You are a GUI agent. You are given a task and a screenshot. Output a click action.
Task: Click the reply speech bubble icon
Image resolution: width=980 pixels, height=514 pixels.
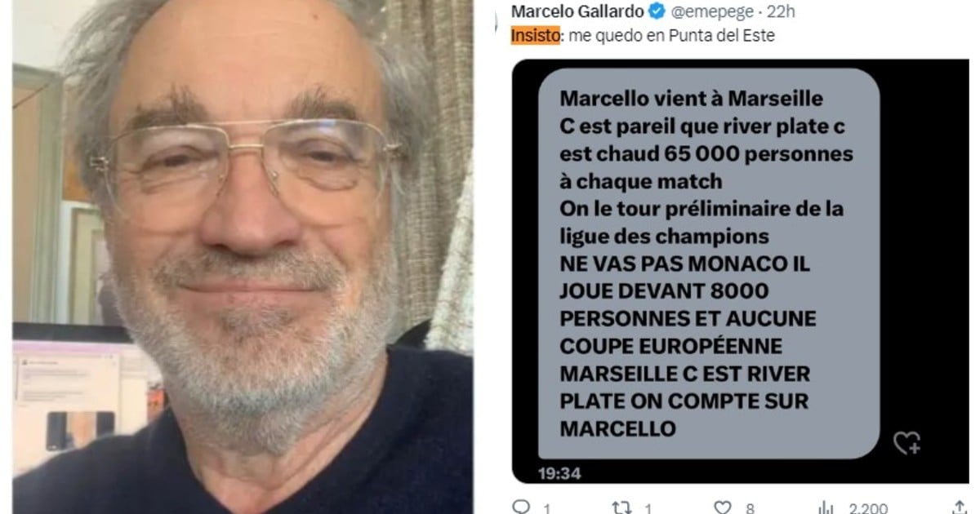point(520,507)
